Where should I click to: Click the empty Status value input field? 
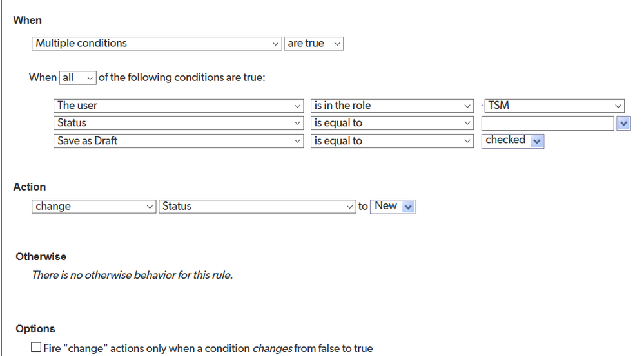point(548,123)
